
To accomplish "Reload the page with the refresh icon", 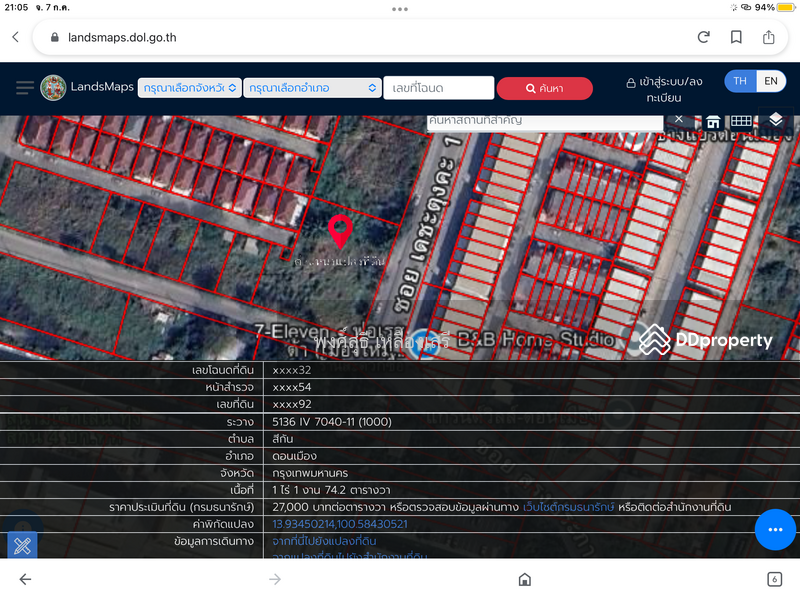I will [704, 37].
